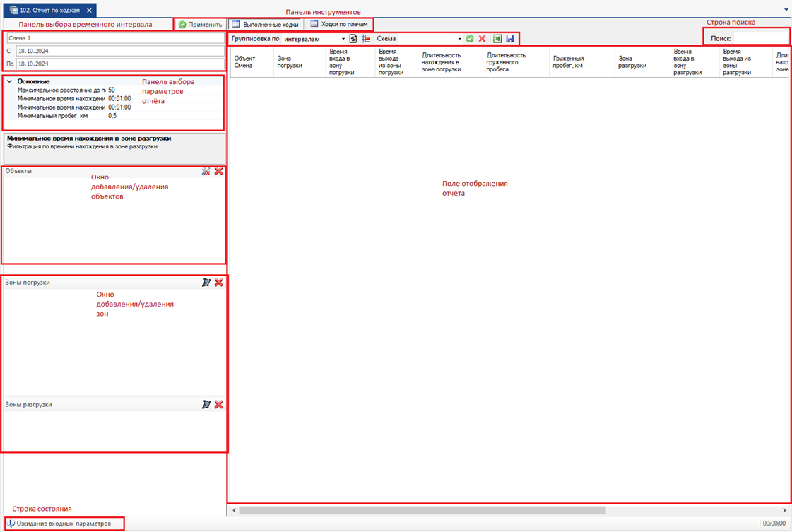Image resolution: width=792 pixels, height=532 pixels.
Task: Click the blue floppy disk save icon
Action: 510,39
